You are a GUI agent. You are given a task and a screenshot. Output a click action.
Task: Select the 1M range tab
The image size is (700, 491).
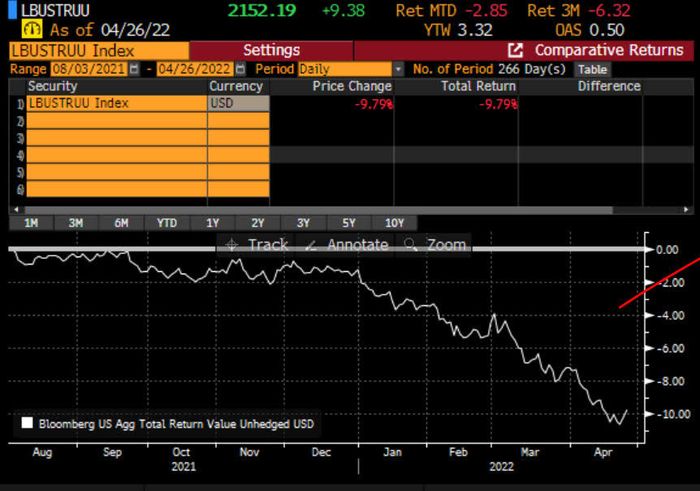click(x=31, y=223)
